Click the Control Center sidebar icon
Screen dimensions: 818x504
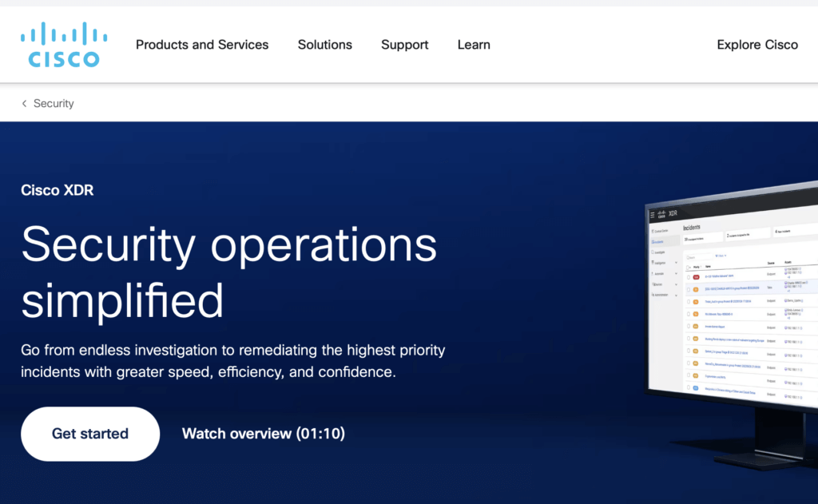653,230
